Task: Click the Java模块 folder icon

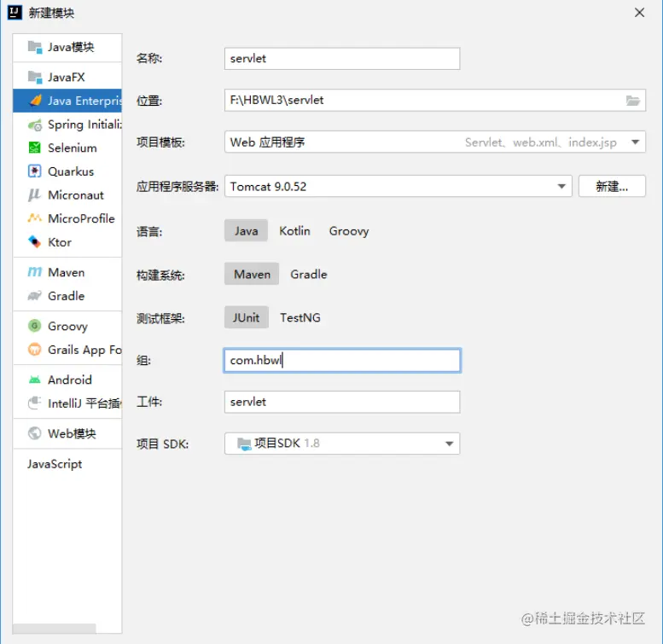Action: click(x=35, y=47)
